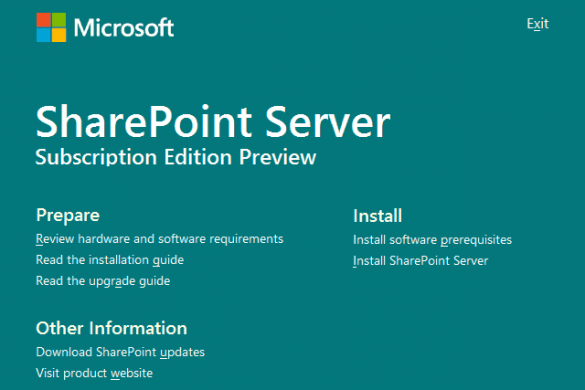
Task: Select the Install section heading
Action: tap(378, 216)
